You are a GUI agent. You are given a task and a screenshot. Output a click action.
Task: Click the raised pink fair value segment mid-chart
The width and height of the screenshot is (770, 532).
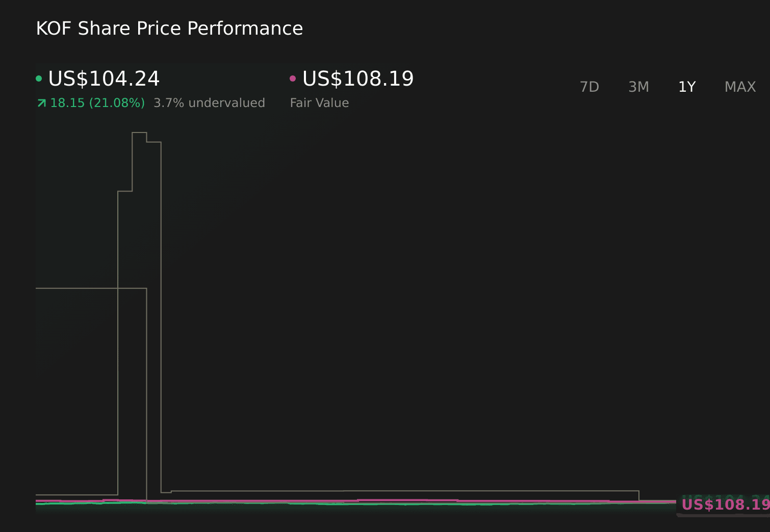tap(408, 500)
